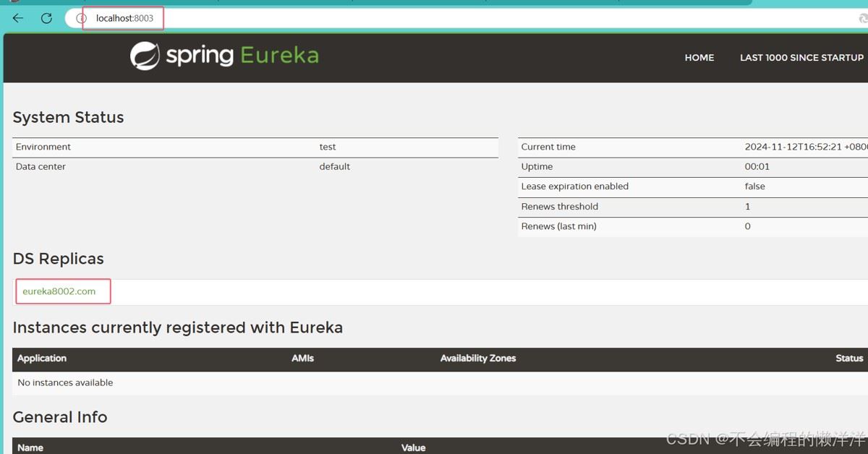
Task: Select the Current time label
Action: [x=548, y=147]
